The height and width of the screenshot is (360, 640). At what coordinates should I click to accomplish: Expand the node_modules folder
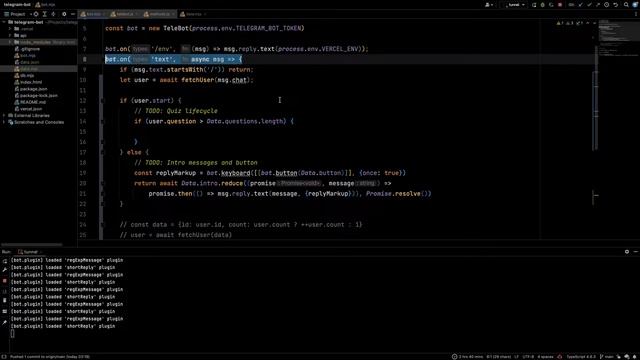[x=10, y=42]
